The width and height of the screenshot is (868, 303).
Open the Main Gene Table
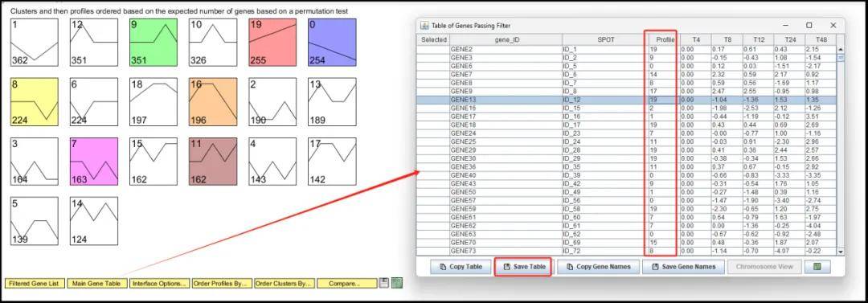tap(97, 284)
